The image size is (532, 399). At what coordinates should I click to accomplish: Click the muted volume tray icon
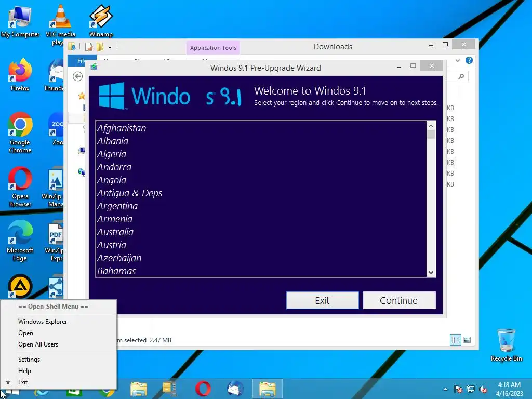point(483,389)
